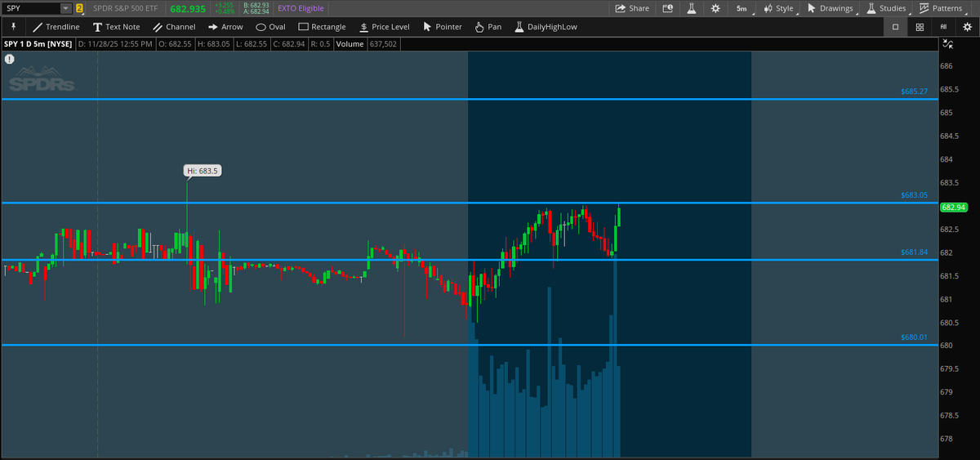Screen dimensions: 980x460
Task: Click the date field D: 11/28/25 12:55 PM
Action: click(115, 44)
